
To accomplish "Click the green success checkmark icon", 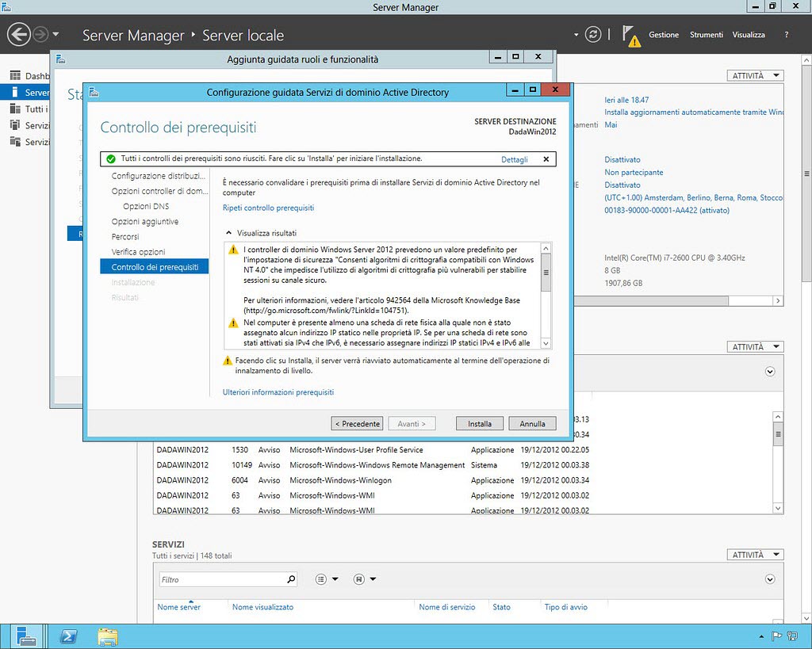I will (x=110, y=159).
